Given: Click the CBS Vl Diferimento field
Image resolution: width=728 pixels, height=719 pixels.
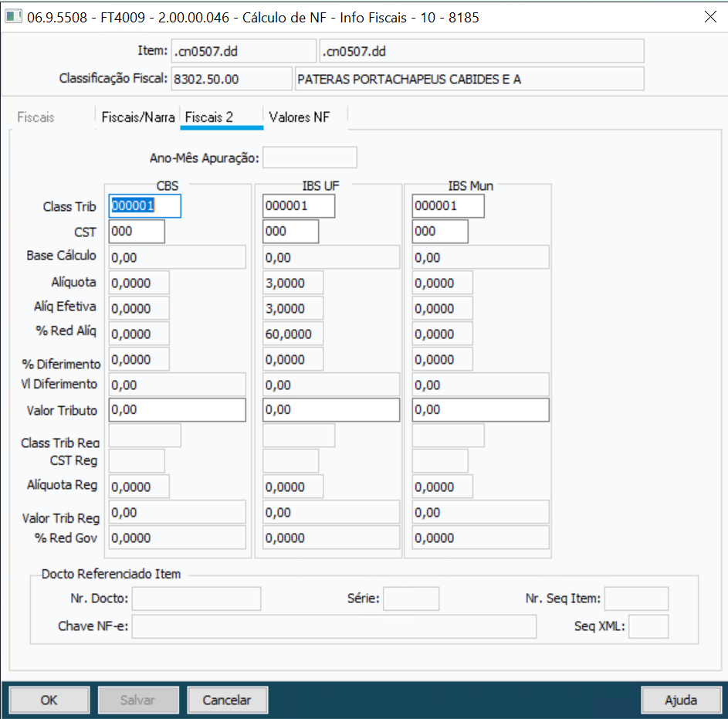Looking at the screenshot, I should click(178, 385).
